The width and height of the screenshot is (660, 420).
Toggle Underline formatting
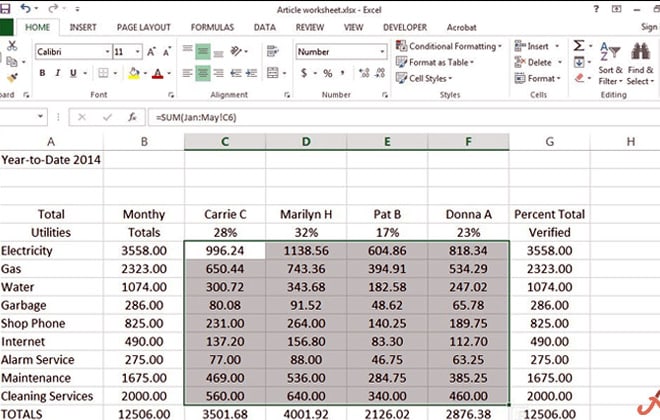click(73, 73)
